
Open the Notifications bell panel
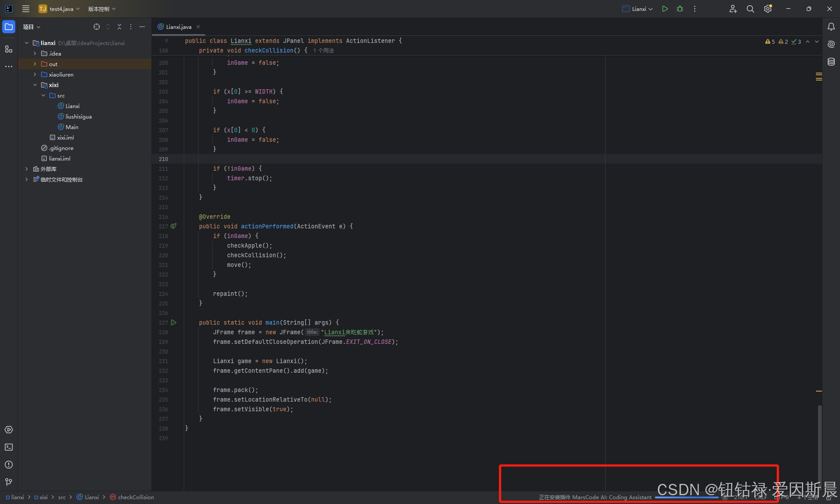831,27
